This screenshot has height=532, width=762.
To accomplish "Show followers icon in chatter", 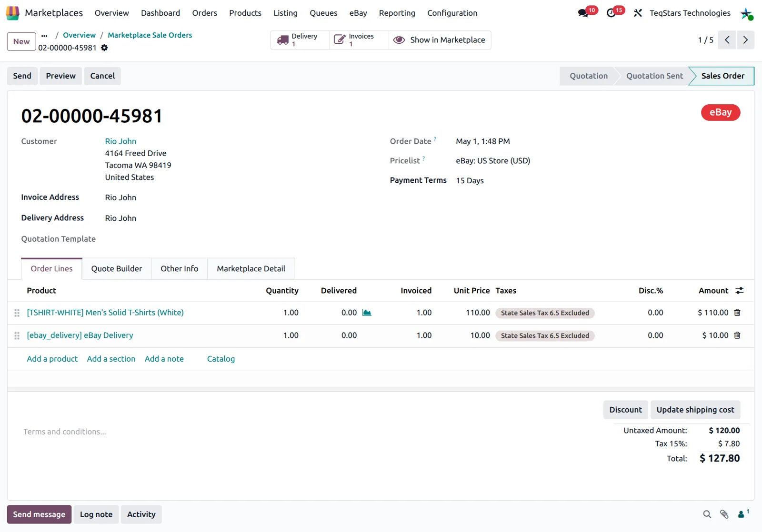I will pos(743,514).
